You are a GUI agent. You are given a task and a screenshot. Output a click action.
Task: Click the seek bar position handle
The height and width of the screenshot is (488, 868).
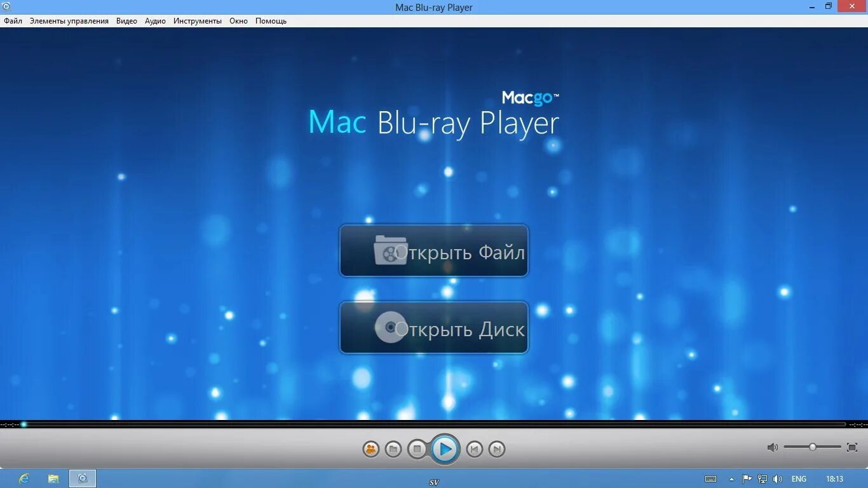[24, 424]
